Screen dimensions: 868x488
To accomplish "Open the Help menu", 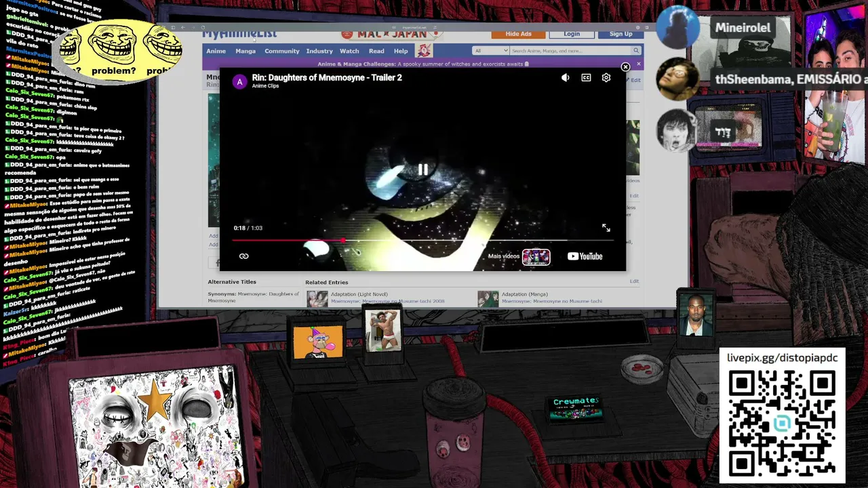I will pos(401,51).
